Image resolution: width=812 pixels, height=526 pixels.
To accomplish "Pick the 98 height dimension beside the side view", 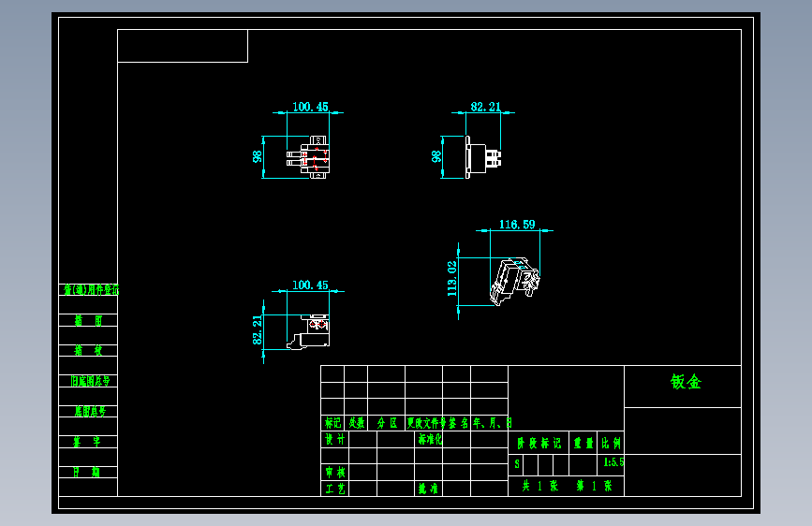I will coord(436,156).
